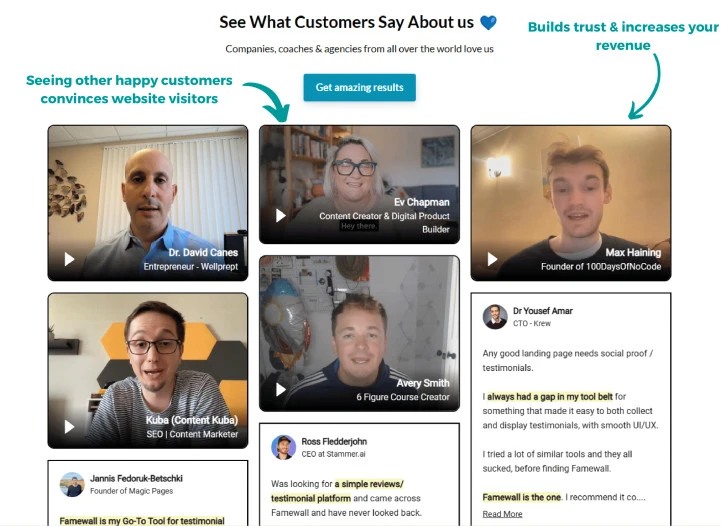Image resolution: width=721 pixels, height=526 pixels.
Task: Play Dr. David Canes video testimonial
Action: click(x=69, y=259)
